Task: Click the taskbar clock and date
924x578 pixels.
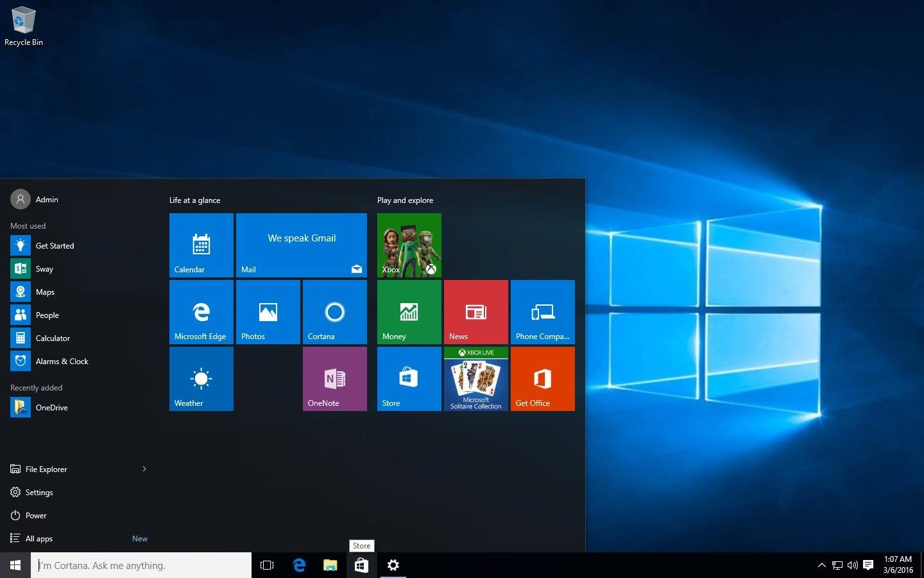Action: coord(898,565)
